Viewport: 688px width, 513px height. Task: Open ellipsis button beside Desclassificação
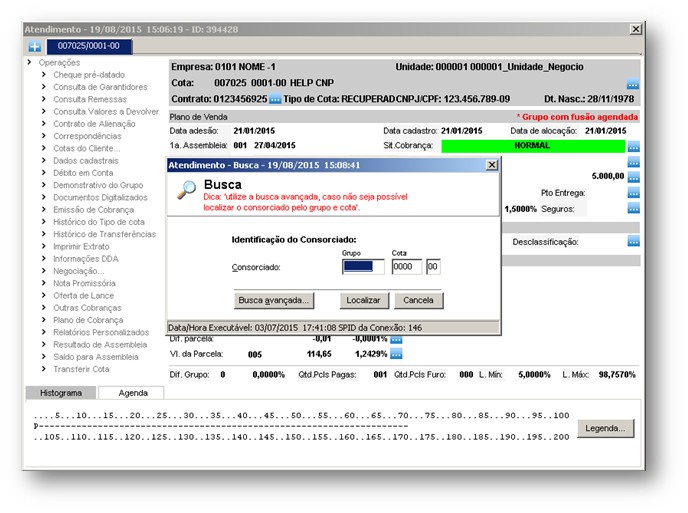pyautogui.click(x=634, y=241)
